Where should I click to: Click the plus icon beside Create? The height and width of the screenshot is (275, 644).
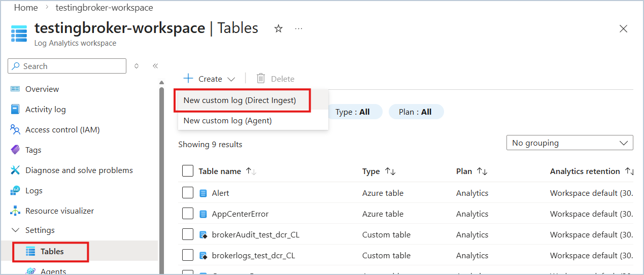click(188, 78)
